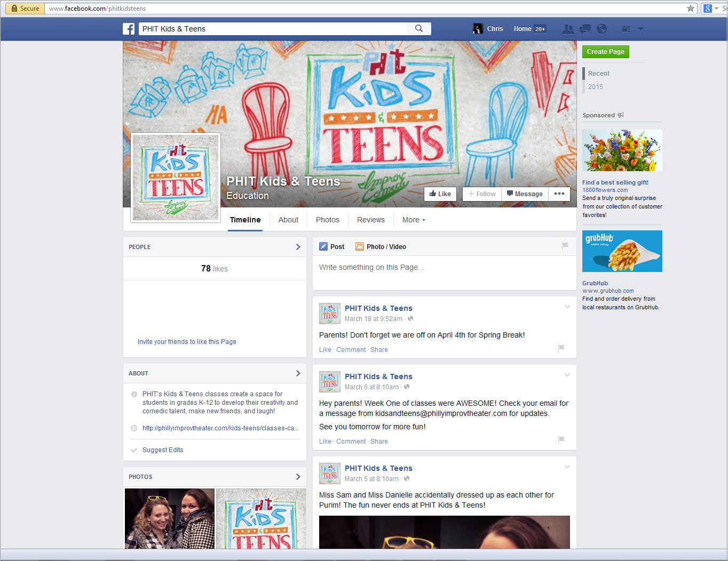This screenshot has height=561, width=728.
Task: Expand the ABOUT section arrow
Action: 298,373
